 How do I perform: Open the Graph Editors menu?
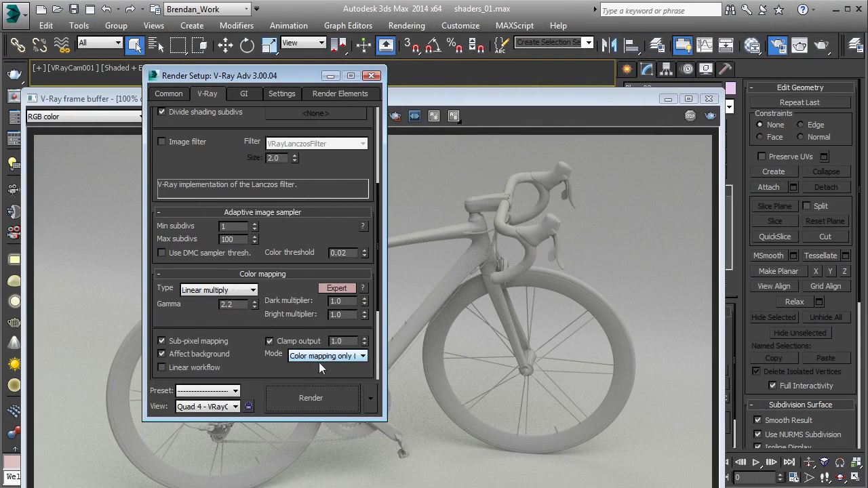(348, 25)
